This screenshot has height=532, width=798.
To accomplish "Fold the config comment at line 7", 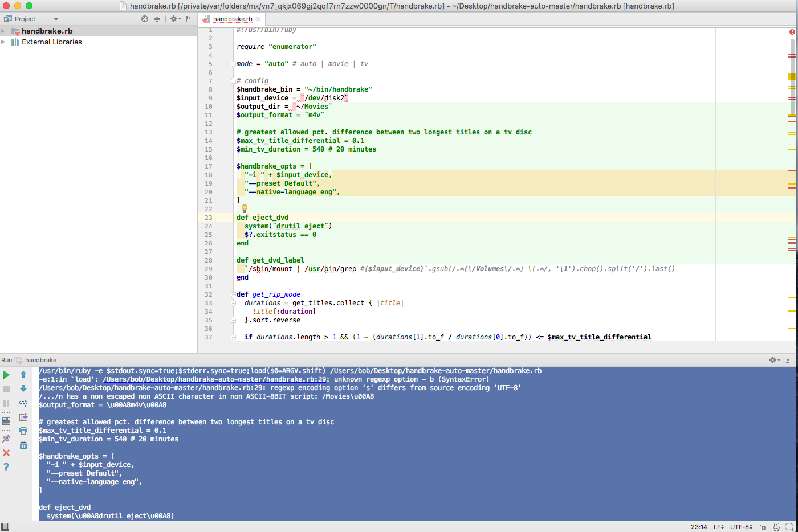I will coord(233,81).
